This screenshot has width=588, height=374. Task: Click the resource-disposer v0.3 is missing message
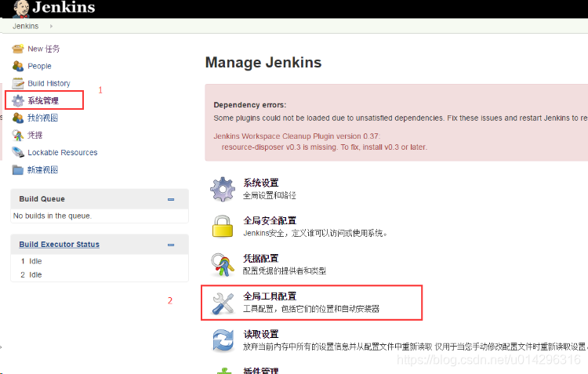point(325,147)
